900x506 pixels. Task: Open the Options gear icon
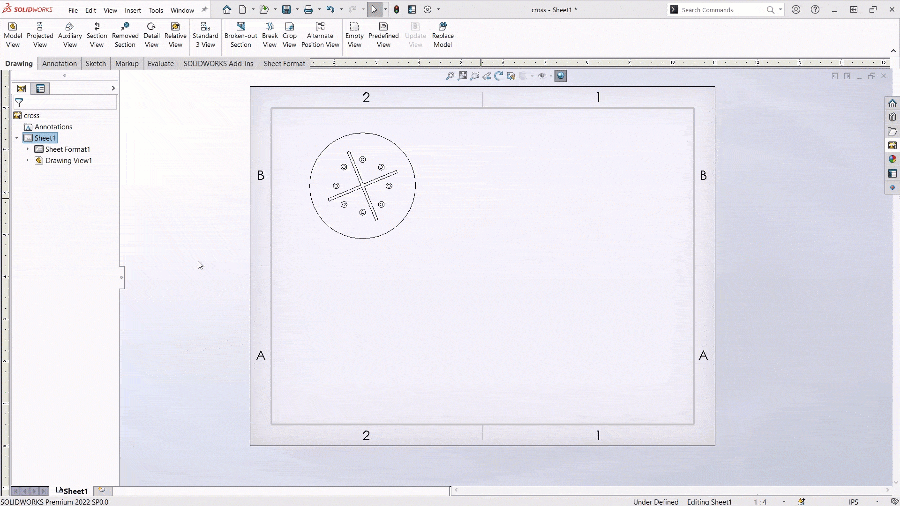[x=428, y=10]
